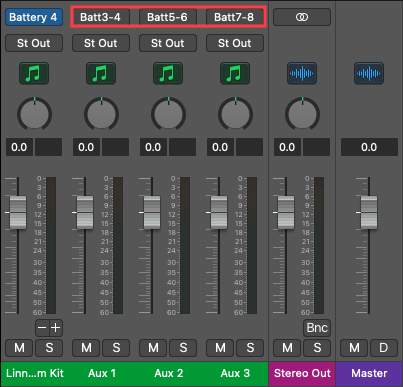Click the Batt7-8 input slot
This screenshot has height=387, width=403.
pyautogui.click(x=234, y=17)
